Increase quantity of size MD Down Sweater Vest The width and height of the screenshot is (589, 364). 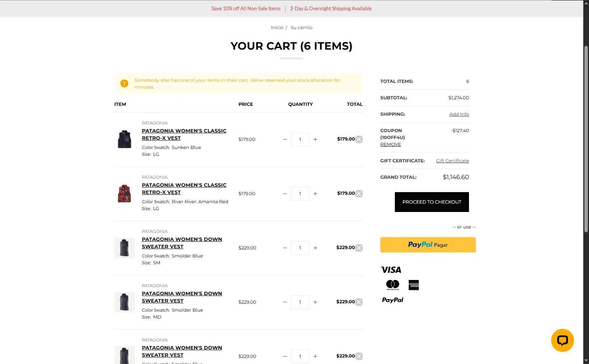coord(315,302)
